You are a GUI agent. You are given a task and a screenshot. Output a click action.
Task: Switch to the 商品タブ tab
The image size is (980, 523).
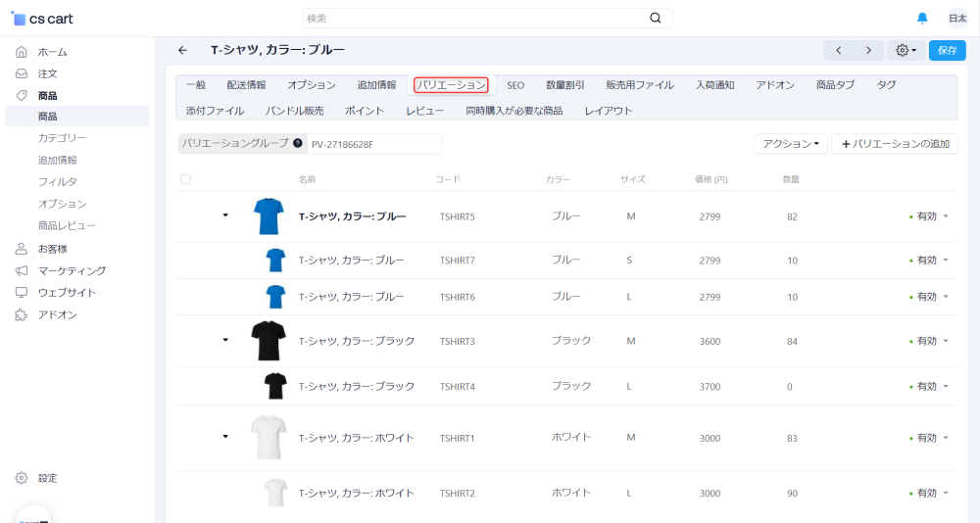[x=835, y=85]
